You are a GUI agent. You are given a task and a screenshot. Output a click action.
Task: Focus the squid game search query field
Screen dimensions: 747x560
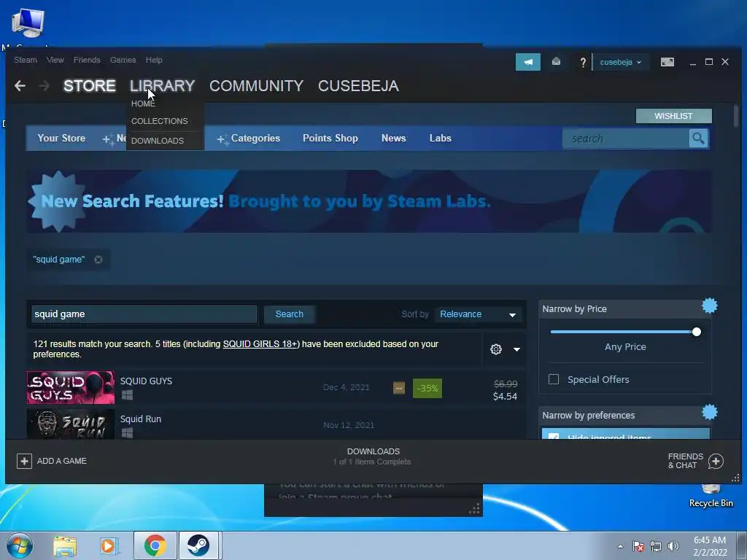point(144,314)
